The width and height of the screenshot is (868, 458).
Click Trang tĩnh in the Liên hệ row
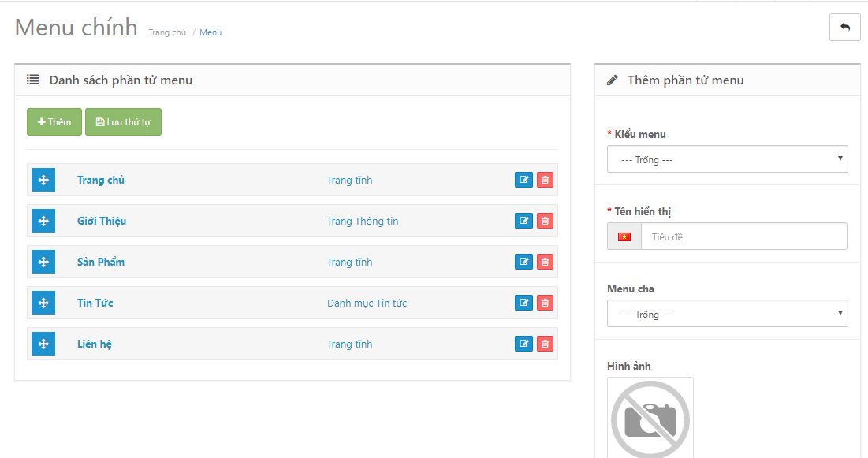[x=349, y=344]
